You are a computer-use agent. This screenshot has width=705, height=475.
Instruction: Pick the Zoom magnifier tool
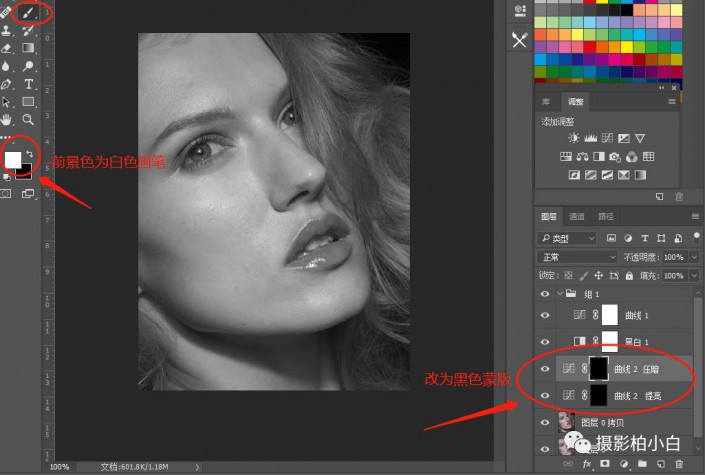coord(29,120)
